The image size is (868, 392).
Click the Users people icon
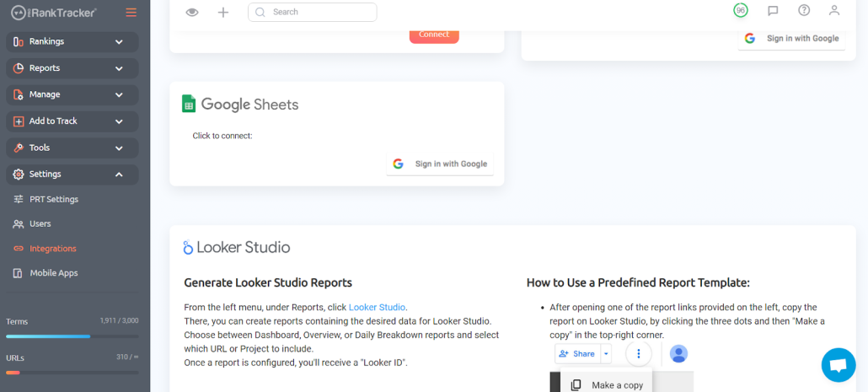pyautogui.click(x=19, y=224)
